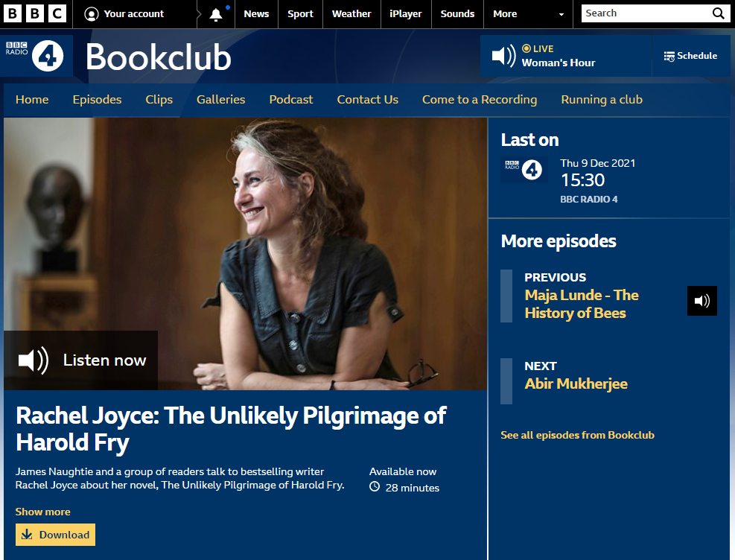Image resolution: width=735 pixels, height=560 pixels.
Task: Open the BBC Radio 4 logo
Action: click(x=36, y=56)
